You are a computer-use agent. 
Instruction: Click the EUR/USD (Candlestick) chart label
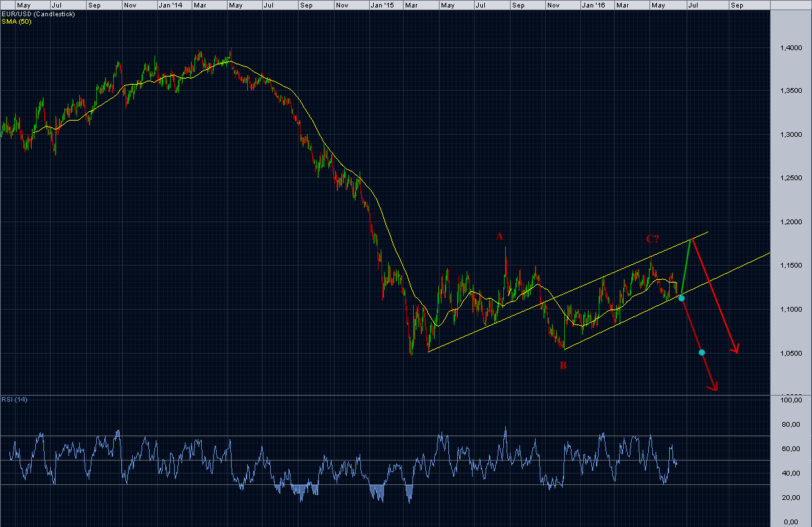click(x=39, y=14)
